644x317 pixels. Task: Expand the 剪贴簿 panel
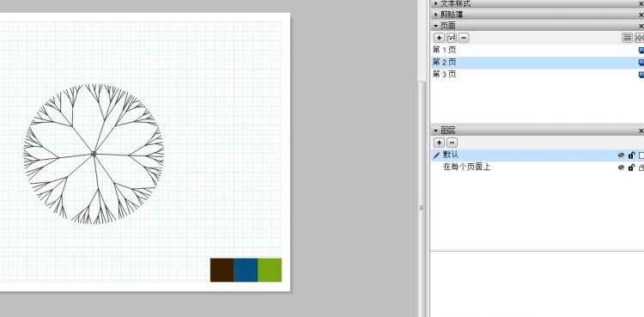click(x=435, y=15)
